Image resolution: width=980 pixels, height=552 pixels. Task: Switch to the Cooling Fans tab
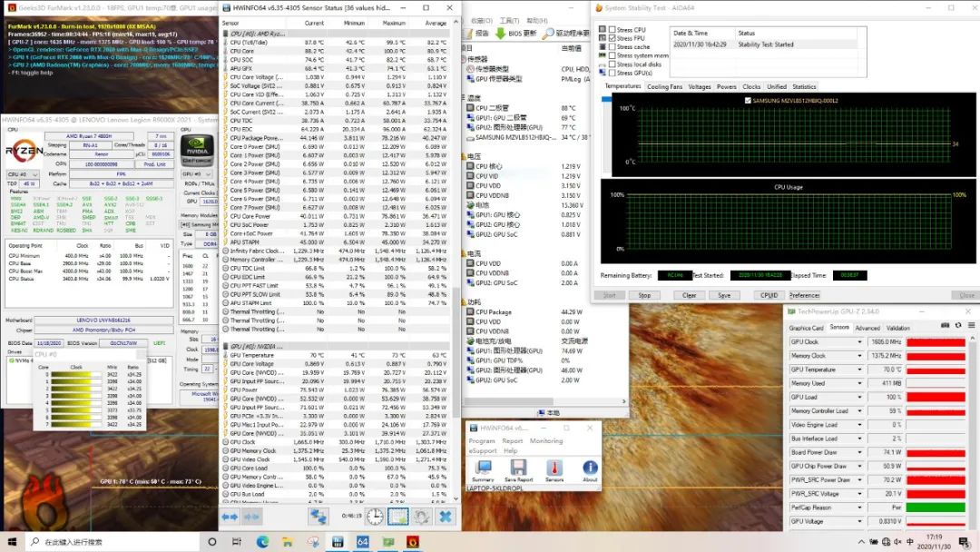(664, 87)
